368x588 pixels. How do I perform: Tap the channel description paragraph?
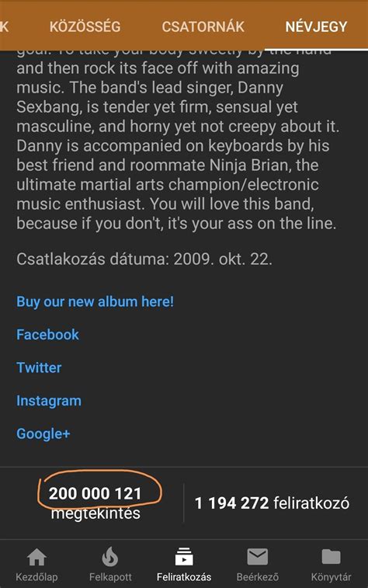pos(179,141)
